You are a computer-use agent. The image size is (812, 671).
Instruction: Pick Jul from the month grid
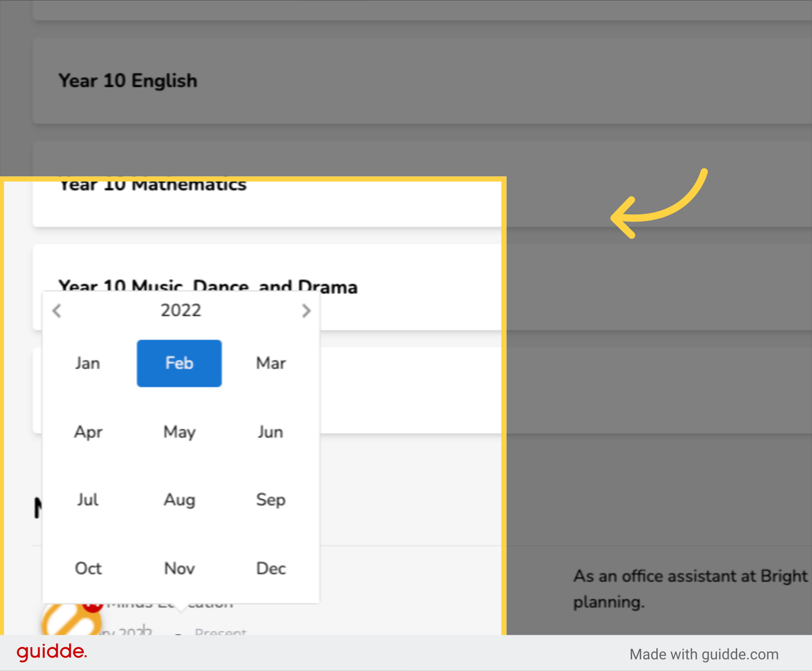[88, 500]
